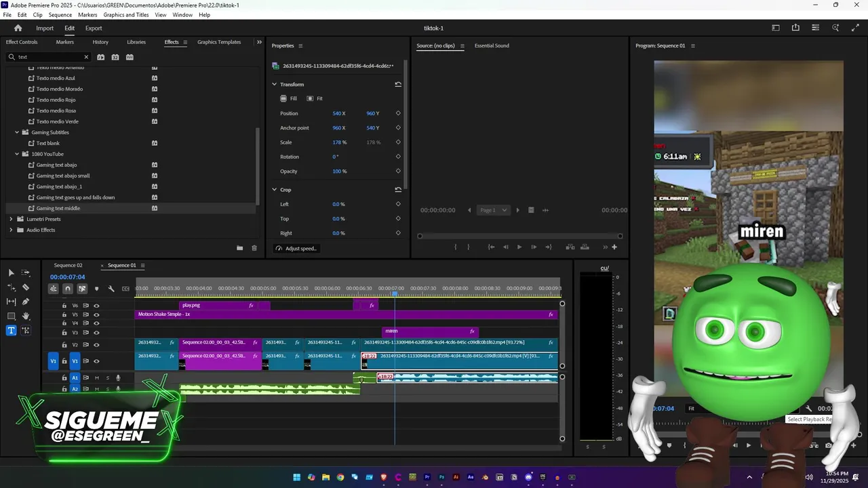
Task: Select the Slip tool
Action: click(x=11, y=302)
